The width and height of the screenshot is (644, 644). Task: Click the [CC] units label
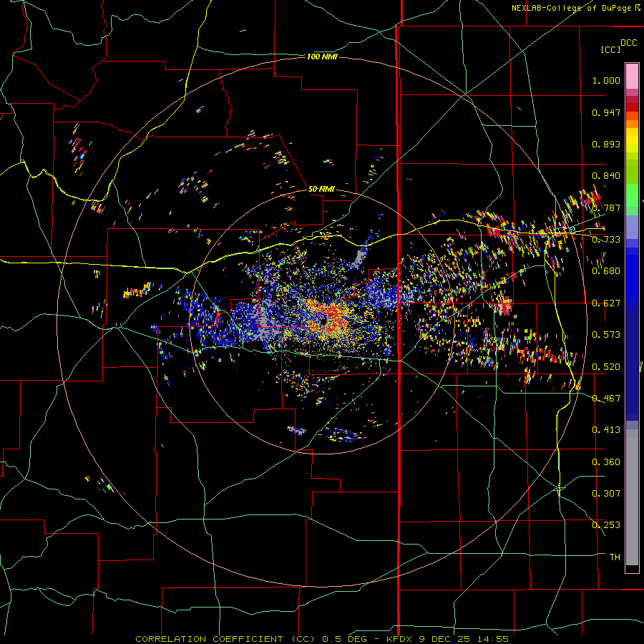(611, 49)
